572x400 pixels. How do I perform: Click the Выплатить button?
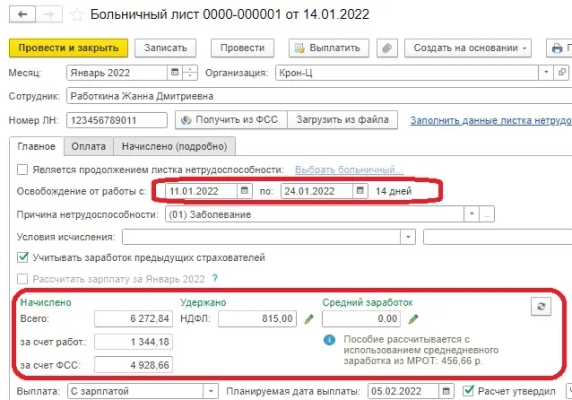click(329, 48)
